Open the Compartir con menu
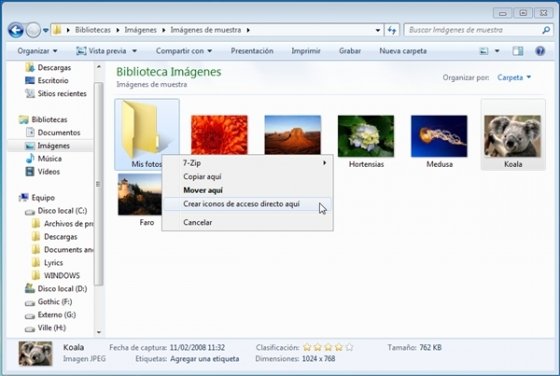Image resolution: width=560 pixels, height=376 pixels. (184, 51)
